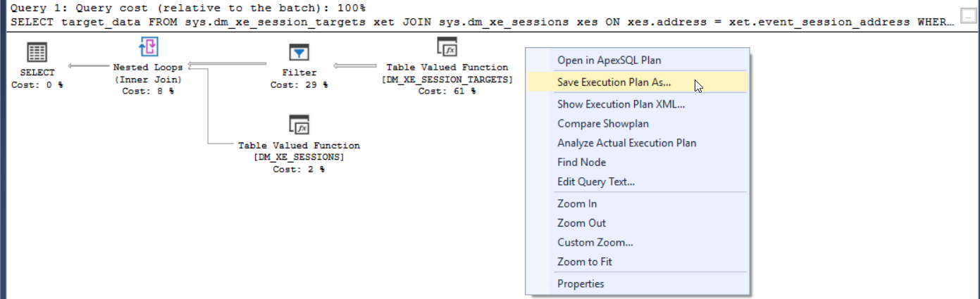The width and height of the screenshot is (980, 299).
Task: Choose Compare Showplan from context menu
Action: coord(603,123)
